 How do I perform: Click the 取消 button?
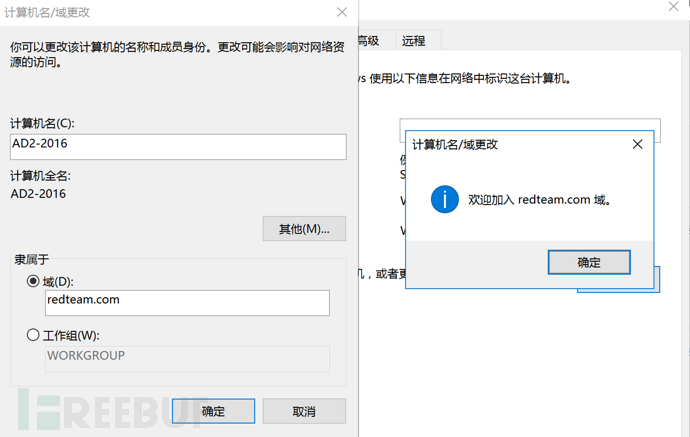[x=304, y=411]
